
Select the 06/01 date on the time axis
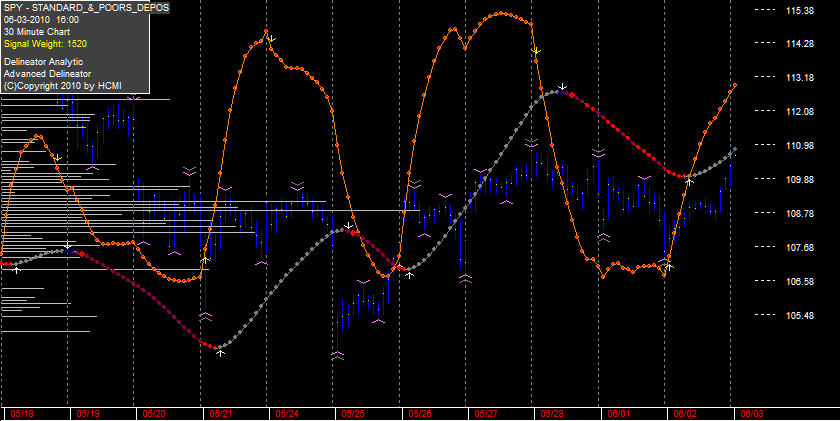point(616,414)
